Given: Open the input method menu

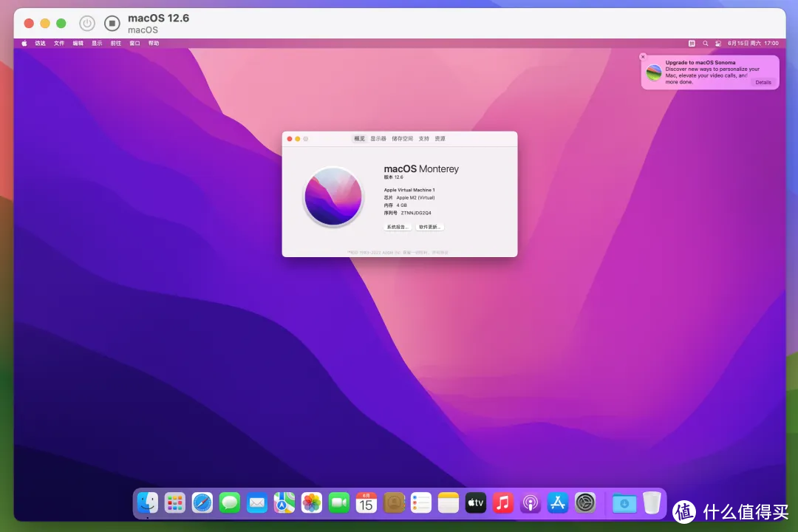Looking at the screenshot, I should point(692,44).
